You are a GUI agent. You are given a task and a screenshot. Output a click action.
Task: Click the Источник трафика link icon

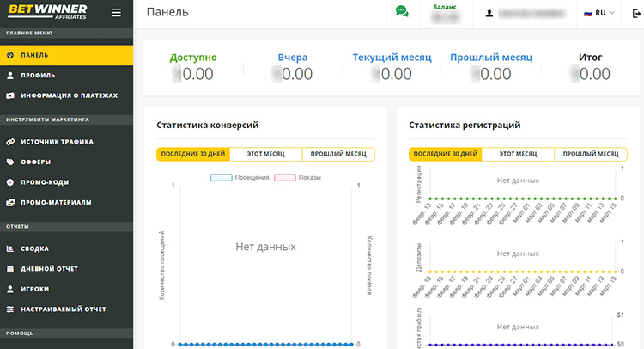point(10,142)
